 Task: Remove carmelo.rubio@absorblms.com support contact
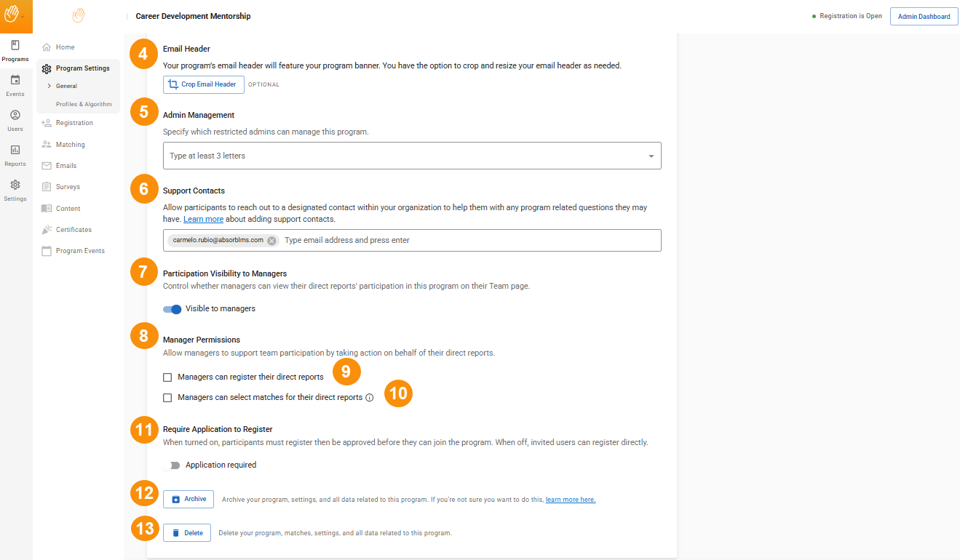click(x=271, y=241)
